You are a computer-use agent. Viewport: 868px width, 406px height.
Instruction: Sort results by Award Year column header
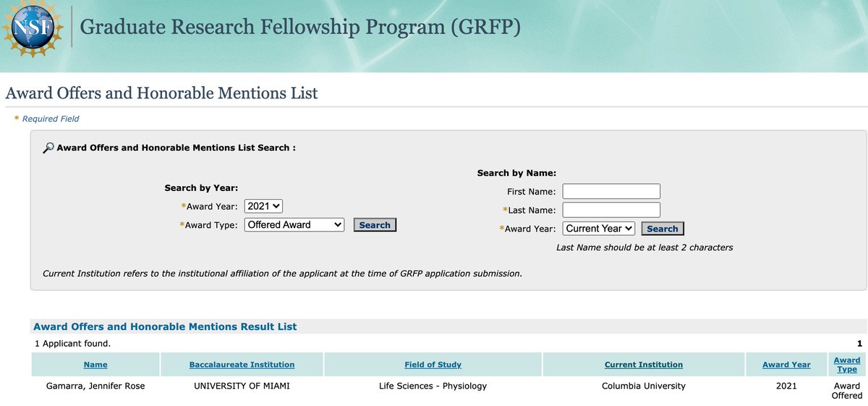tap(786, 365)
